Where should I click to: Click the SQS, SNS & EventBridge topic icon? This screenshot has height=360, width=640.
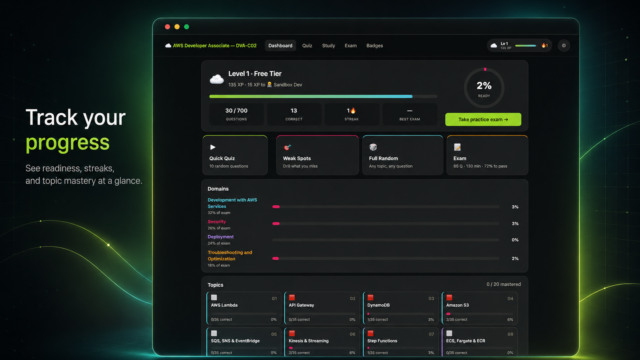(214, 333)
